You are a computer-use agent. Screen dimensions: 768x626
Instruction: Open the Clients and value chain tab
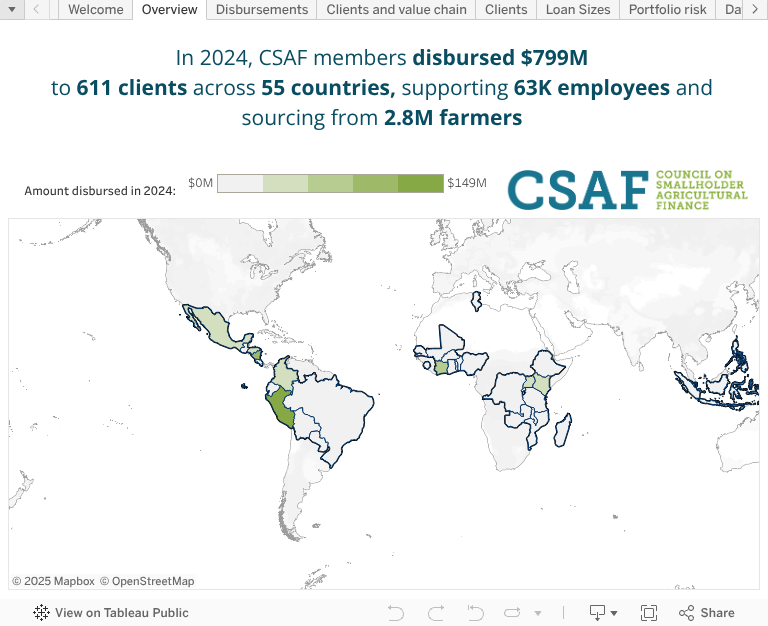click(x=396, y=9)
